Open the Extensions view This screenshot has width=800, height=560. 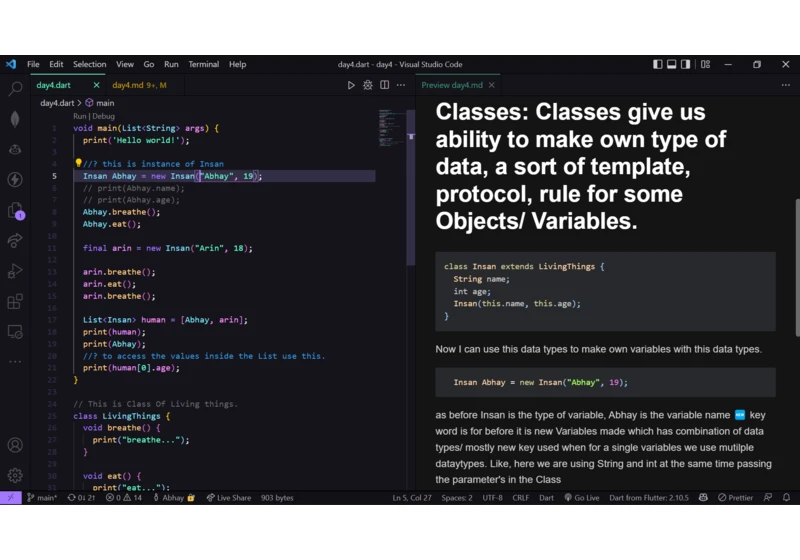pos(15,301)
